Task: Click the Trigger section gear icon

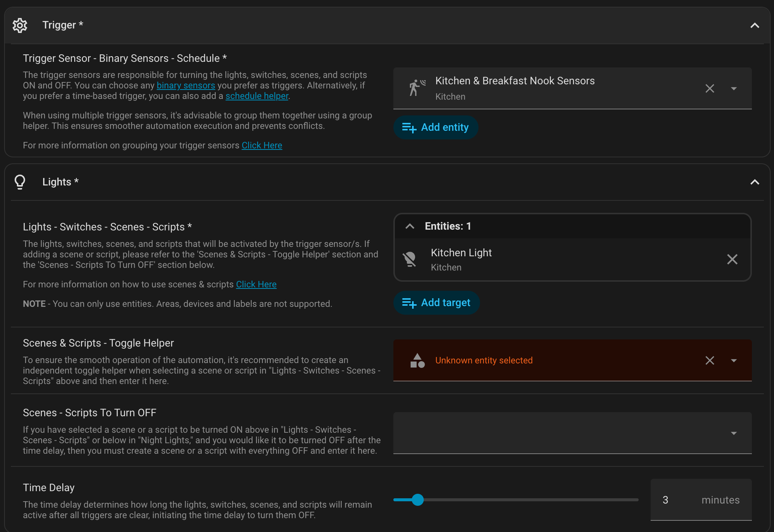Action: 20,25
